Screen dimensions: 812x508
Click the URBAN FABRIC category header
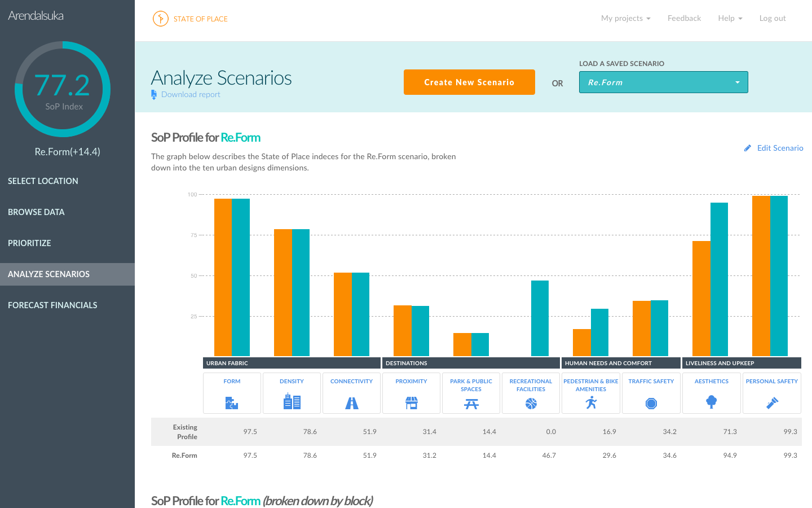pyautogui.click(x=292, y=363)
